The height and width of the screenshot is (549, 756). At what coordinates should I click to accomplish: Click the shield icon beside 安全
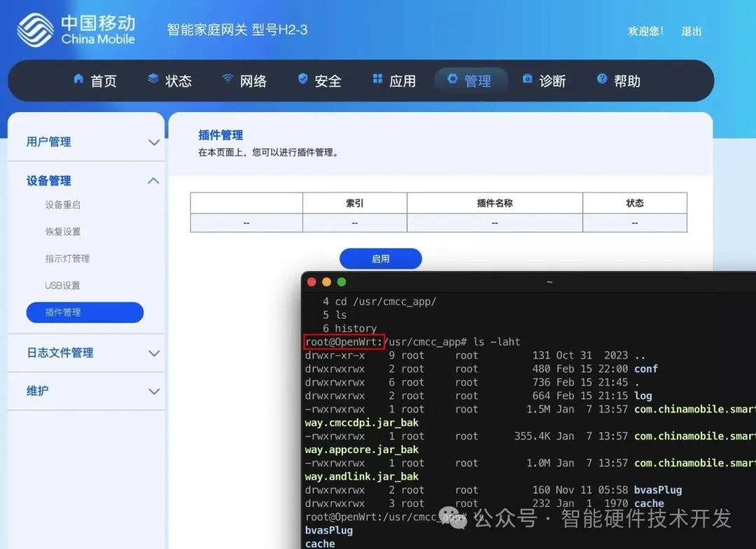pyautogui.click(x=302, y=79)
